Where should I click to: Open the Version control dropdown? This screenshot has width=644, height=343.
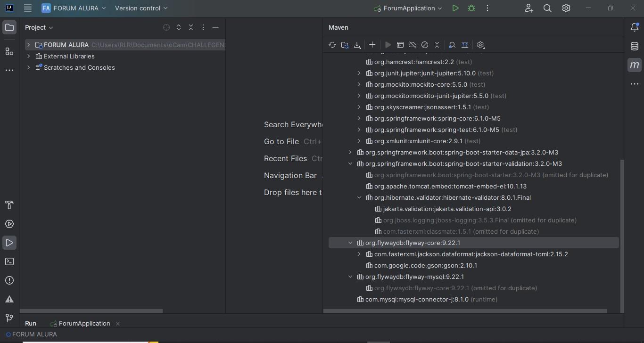[x=141, y=8]
